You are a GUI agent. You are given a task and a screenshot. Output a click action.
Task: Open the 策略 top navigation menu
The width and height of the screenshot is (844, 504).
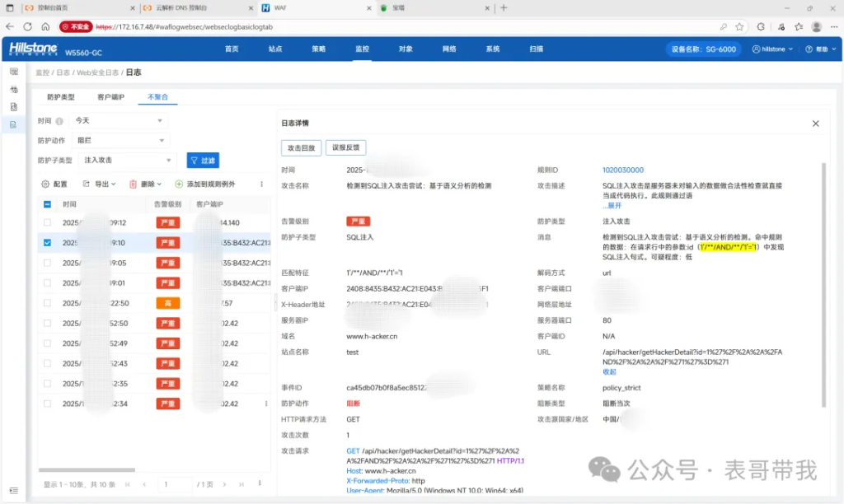(x=318, y=49)
